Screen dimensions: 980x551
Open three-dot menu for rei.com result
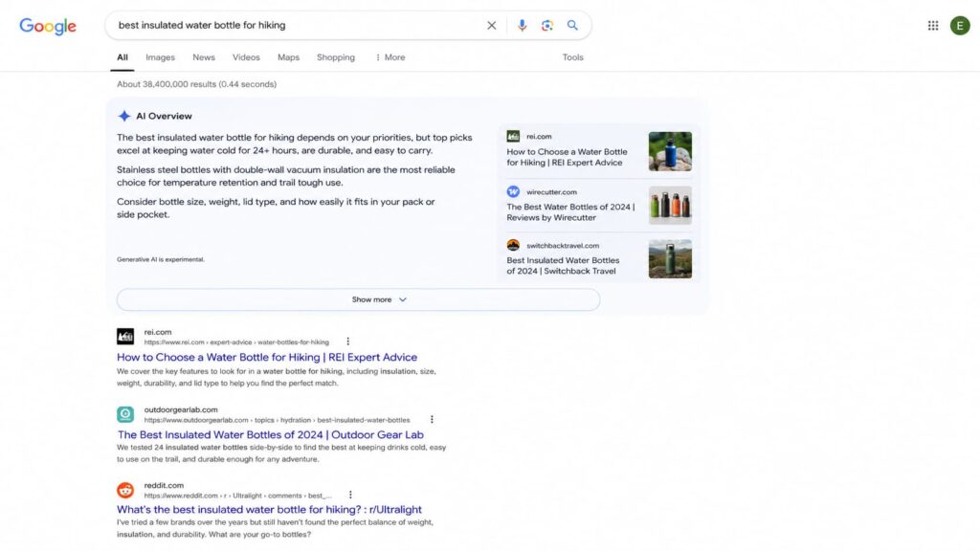(x=348, y=342)
